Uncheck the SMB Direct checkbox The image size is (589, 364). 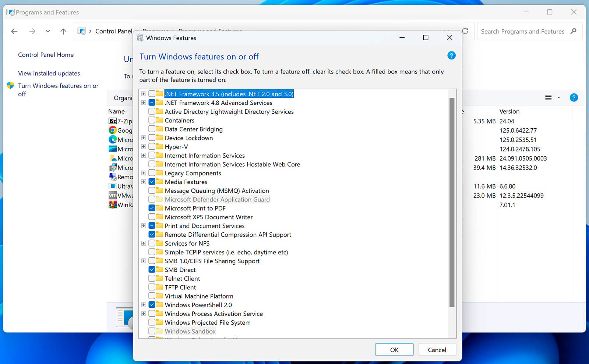pos(152,270)
